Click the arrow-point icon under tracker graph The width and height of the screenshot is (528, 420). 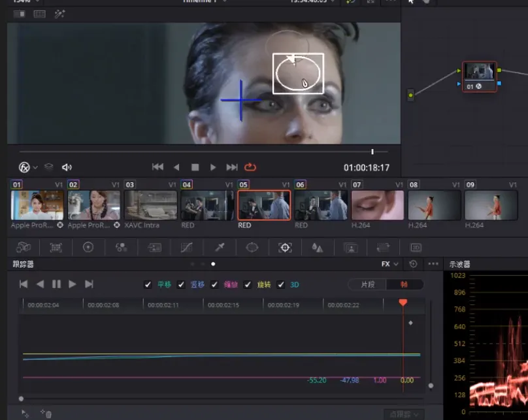(x=25, y=413)
